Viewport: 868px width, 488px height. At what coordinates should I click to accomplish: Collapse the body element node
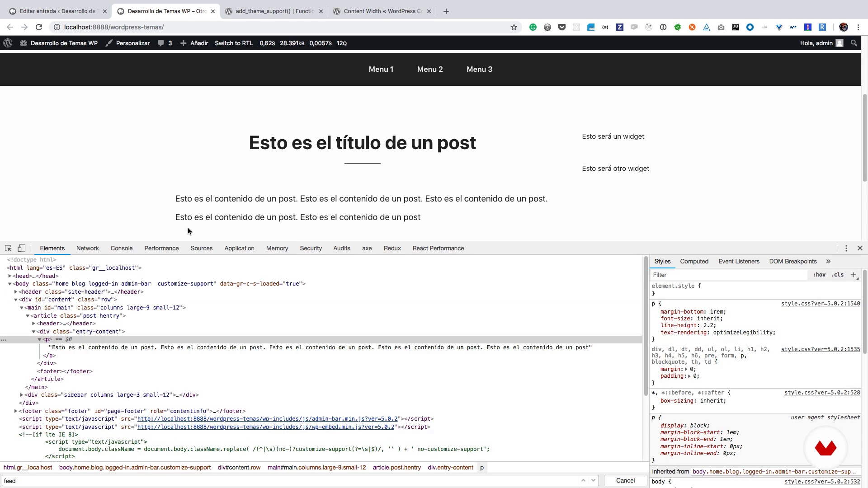point(9,284)
